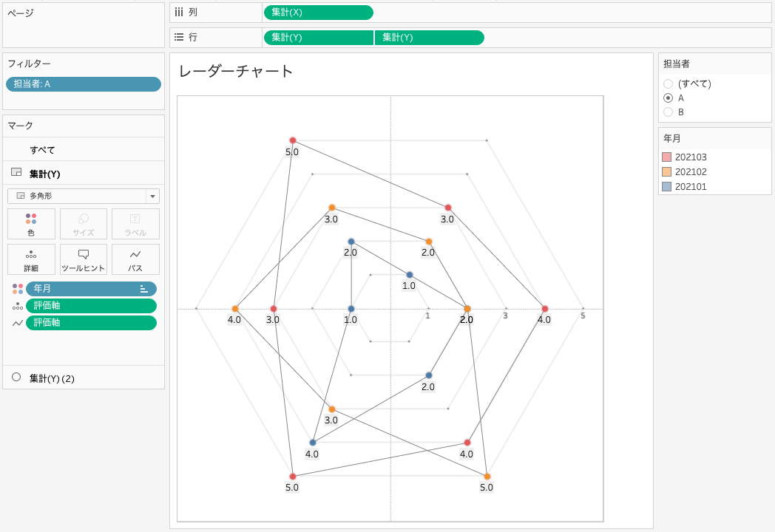Open the Tooltip (ツールヒント) mark card
The width and height of the screenshot is (775, 532).
point(83,259)
